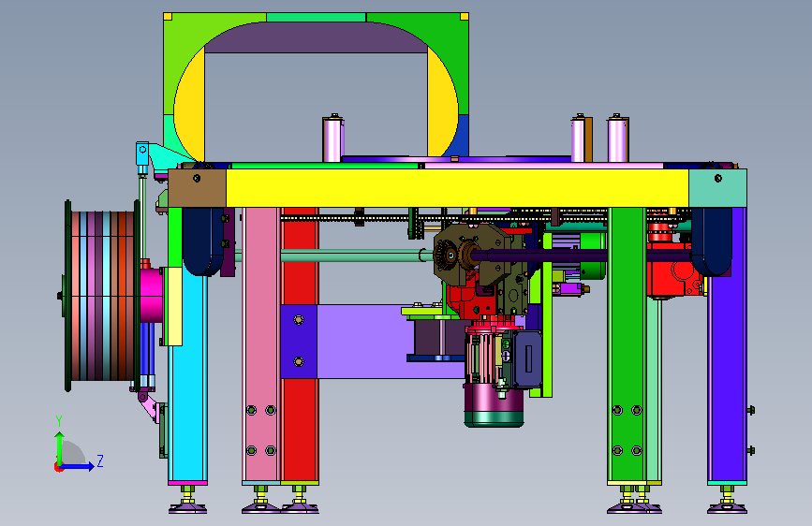This screenshot has width=812, height=526.
Task: Select the lower red leg section
Action: (300, 430)
